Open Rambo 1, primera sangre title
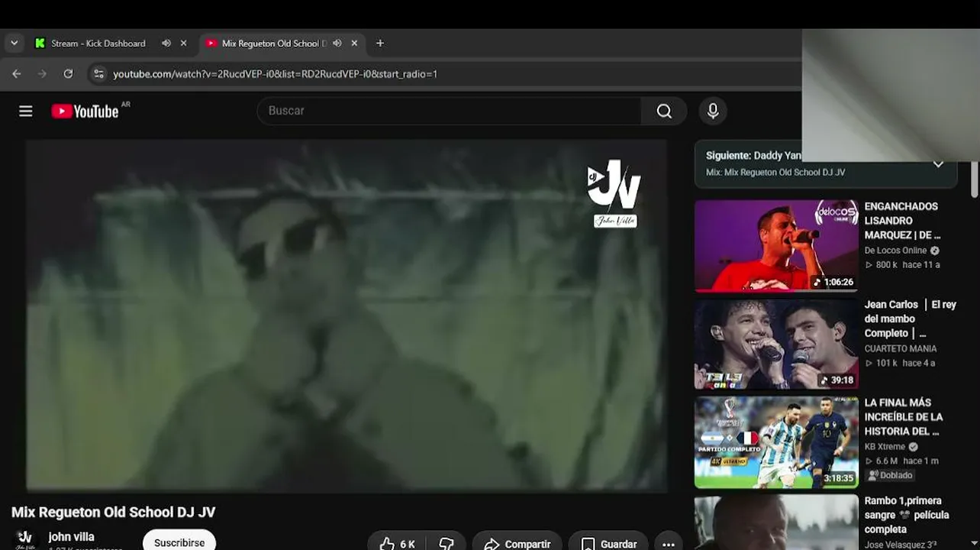This screenshot has width=980, height=550. tap(907, 515)
